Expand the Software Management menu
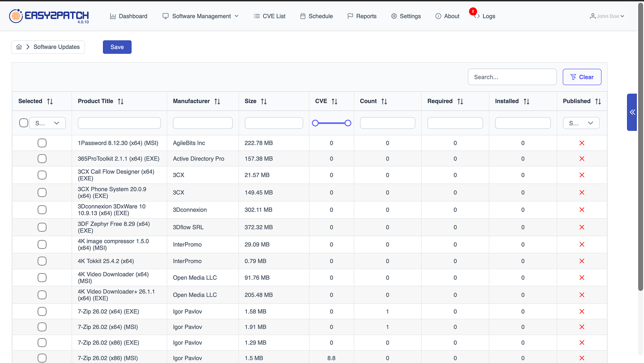This screenshot has width=644, height=363. point(200,16)
